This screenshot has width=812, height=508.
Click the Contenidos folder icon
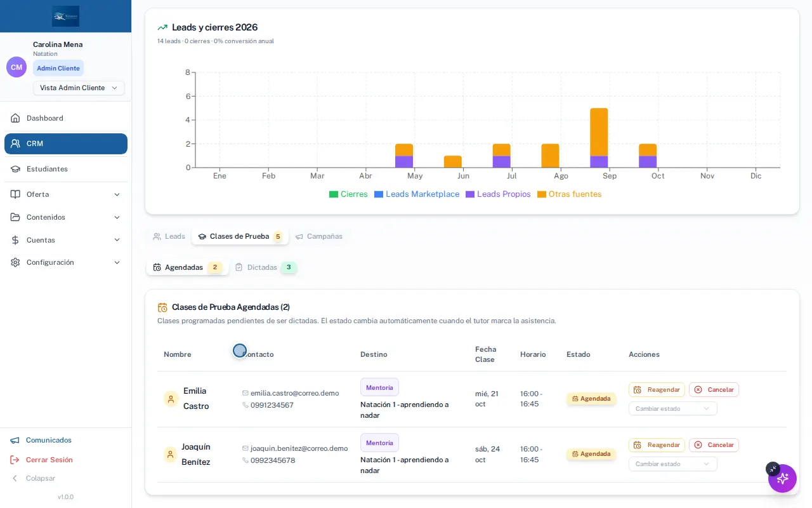[15, 217]
